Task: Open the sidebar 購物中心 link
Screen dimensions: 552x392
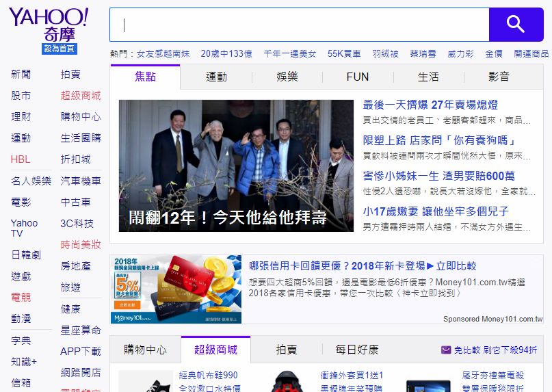Action: pyautogui.click(x=81, y=116)
